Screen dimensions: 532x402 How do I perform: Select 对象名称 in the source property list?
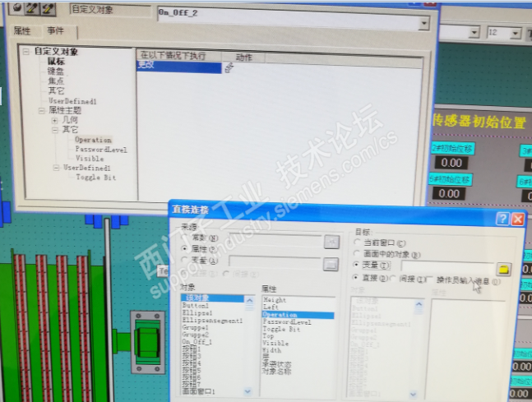(276, 371)
